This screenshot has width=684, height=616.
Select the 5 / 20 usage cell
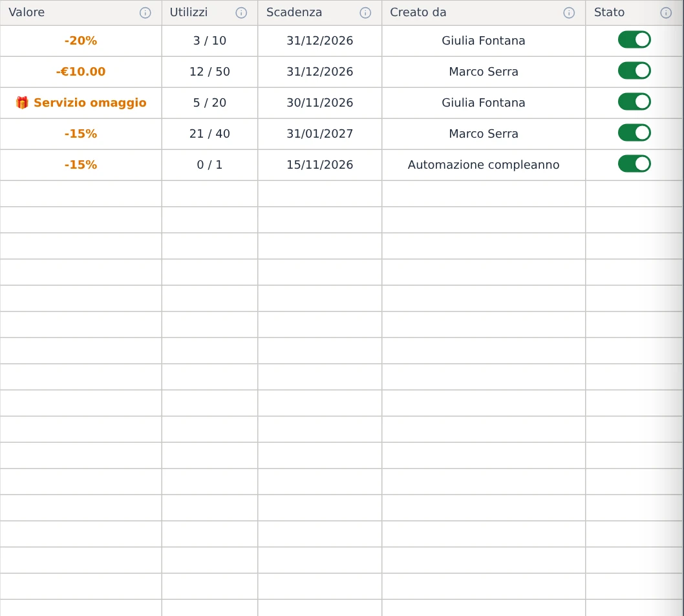click(x=210, y=103)
